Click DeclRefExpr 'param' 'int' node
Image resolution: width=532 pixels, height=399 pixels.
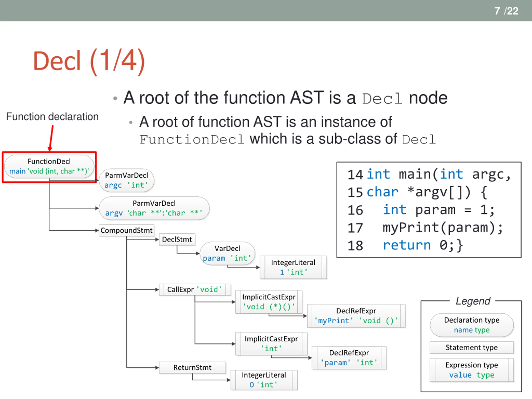pyautogui.click(x=349, y=358)
